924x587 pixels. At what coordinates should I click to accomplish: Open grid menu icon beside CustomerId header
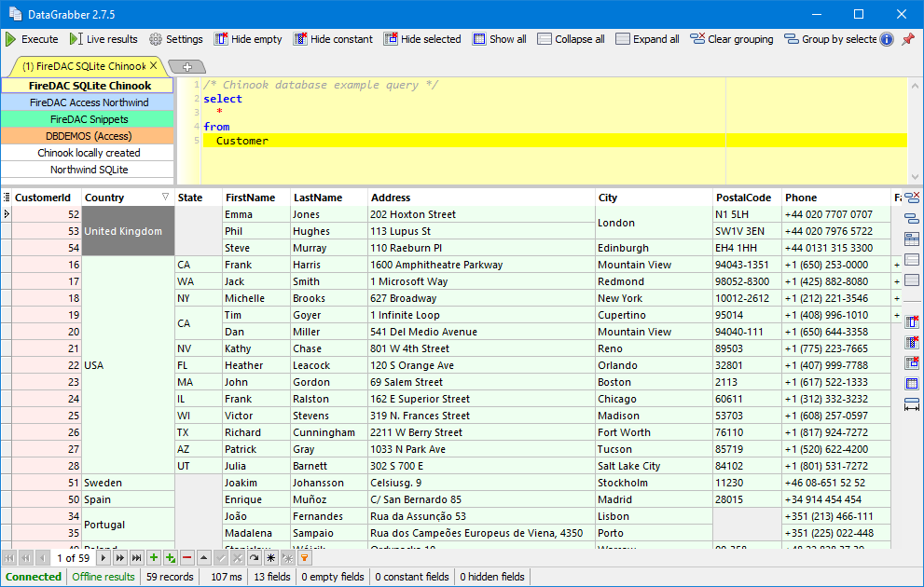pyautogui.click(x=7, y=198)
